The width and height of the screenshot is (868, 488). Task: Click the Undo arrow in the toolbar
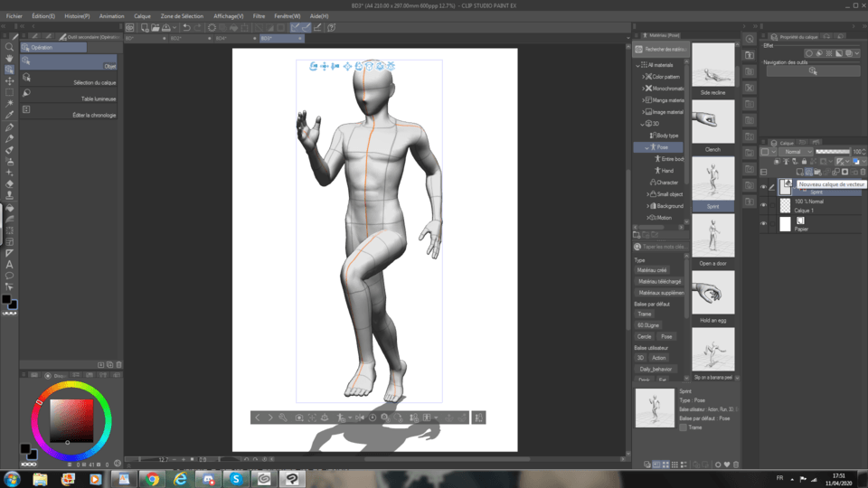coord(186,28)
